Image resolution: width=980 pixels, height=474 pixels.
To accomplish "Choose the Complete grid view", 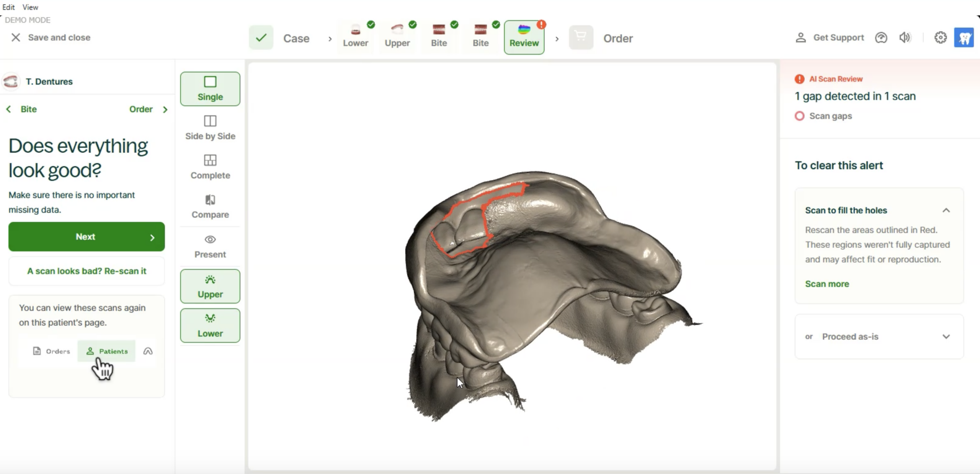I will [x=210, y=167].
